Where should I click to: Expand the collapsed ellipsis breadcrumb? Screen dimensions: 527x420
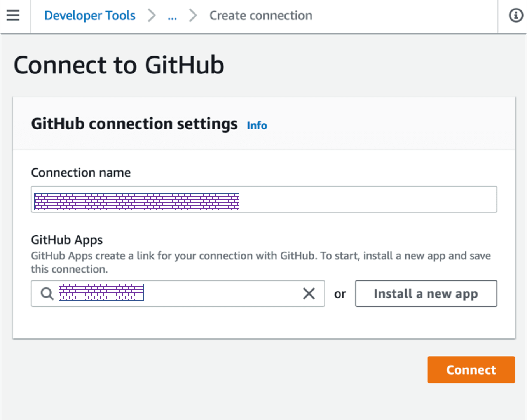click(x=172, y=16)
